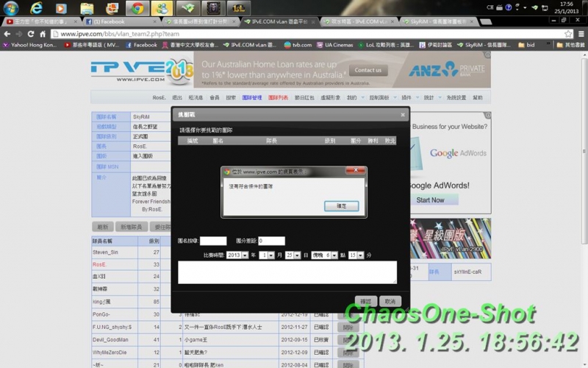Click the CH language indicator in tray
Image resolution: width=588 pixels, height=368 pixels.
tap(490, 7)
